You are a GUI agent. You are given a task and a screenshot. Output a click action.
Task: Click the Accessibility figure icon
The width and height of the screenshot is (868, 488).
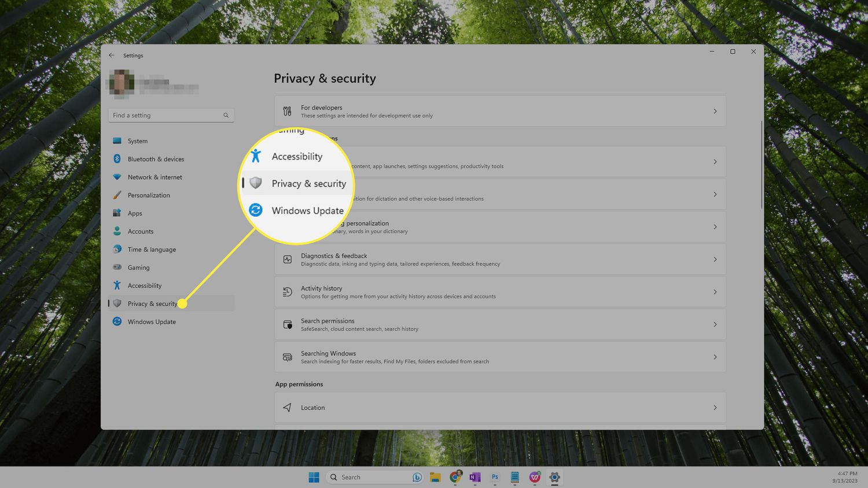pos(117,285)
